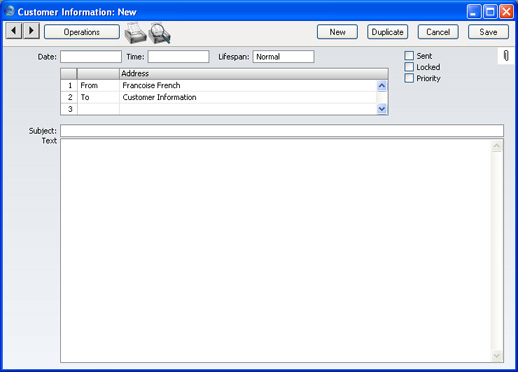Click the Subject input field
The width and height of the screenshot is (518, 372).
282,131
